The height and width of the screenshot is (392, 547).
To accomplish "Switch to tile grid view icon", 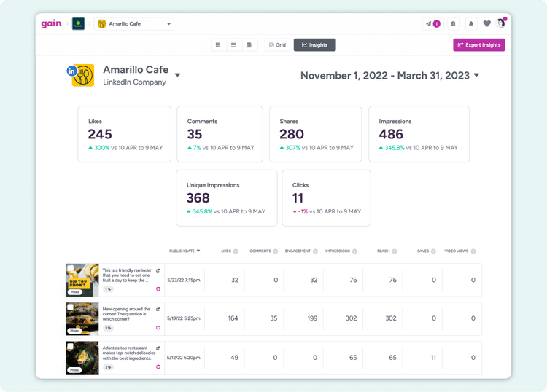I will pos(218,45).
